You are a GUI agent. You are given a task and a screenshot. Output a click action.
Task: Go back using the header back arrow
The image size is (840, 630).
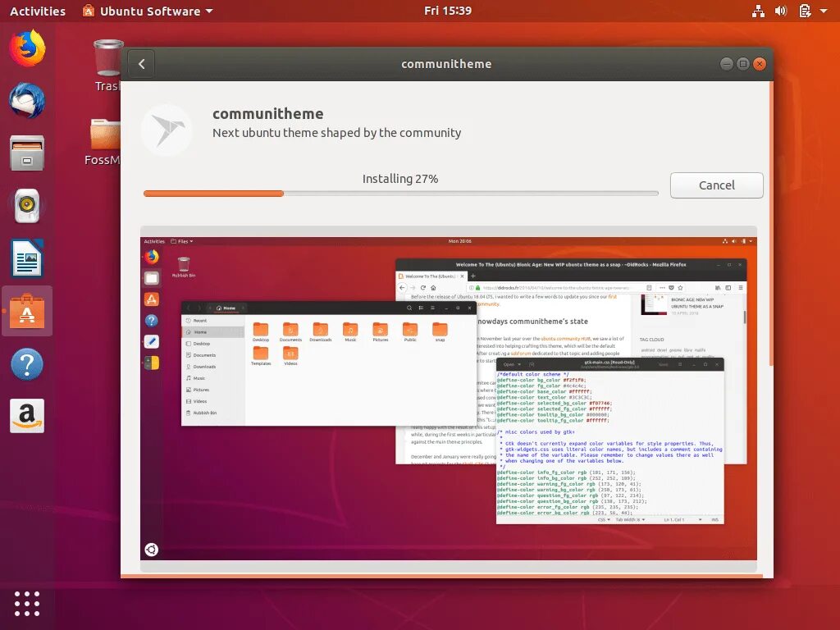(x=141, y=64)
